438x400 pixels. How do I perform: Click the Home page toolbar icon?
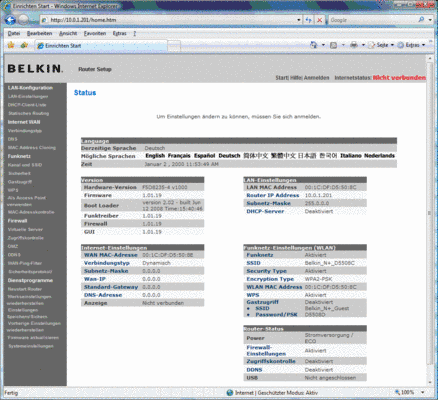[314, 45]
